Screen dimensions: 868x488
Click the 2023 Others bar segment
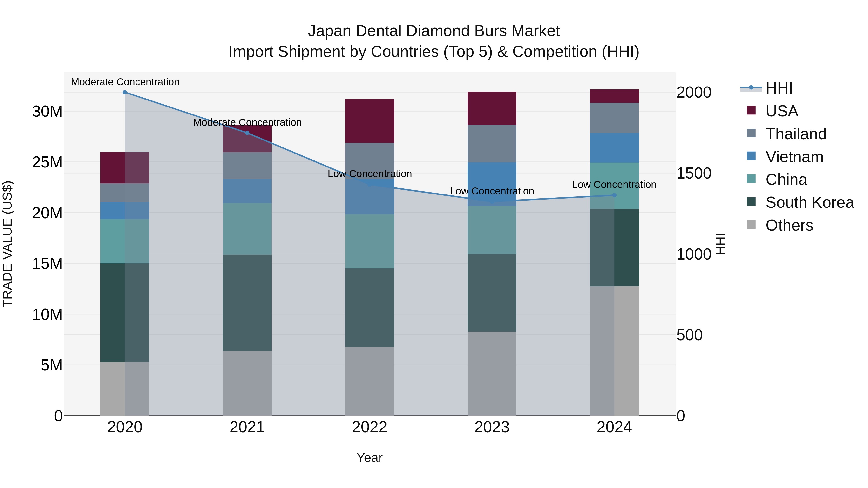(x=492, y=374)
